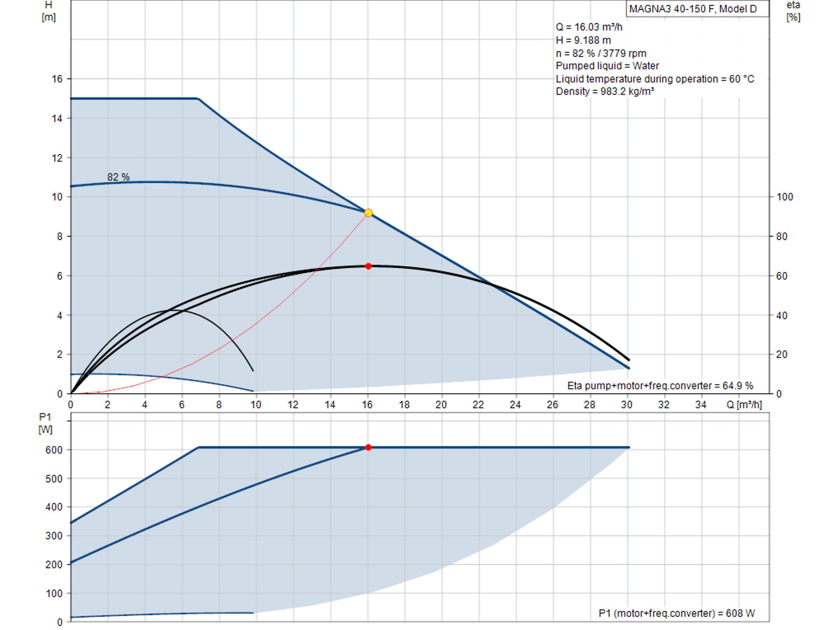Click the Q = 16.03 m³/h flow text

(589, 27)
